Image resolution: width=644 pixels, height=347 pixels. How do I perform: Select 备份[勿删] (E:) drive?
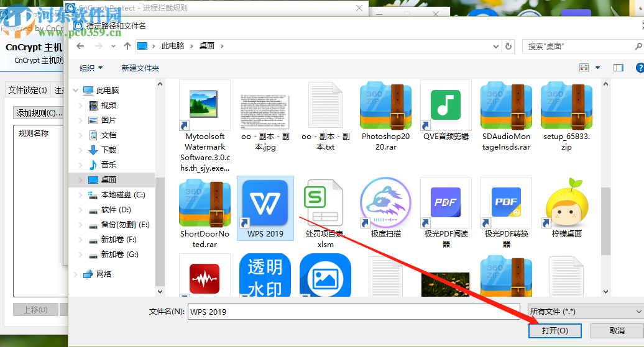pyautogui.click(x=119, y=224)
